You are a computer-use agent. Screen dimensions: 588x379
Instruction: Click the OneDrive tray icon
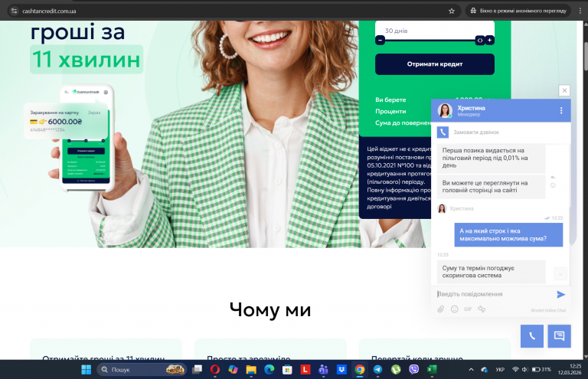point(485,370)
